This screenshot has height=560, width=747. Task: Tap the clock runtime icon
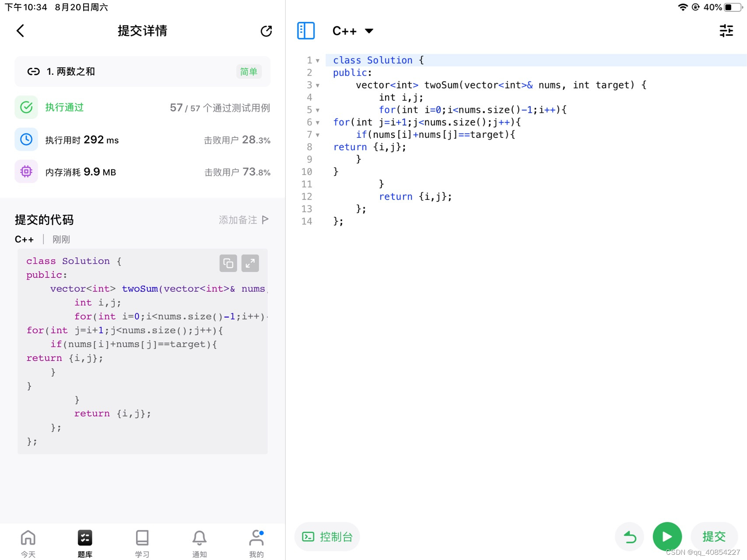26,140
